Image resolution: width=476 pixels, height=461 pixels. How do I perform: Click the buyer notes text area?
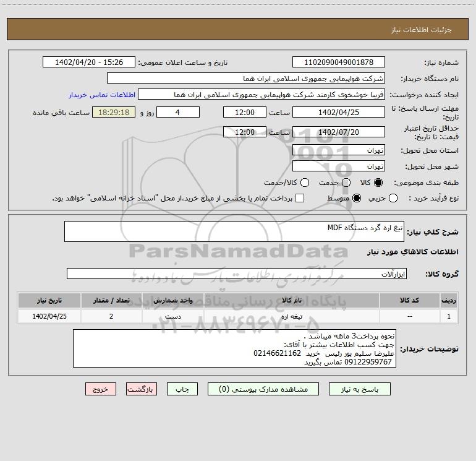(234, 348)
